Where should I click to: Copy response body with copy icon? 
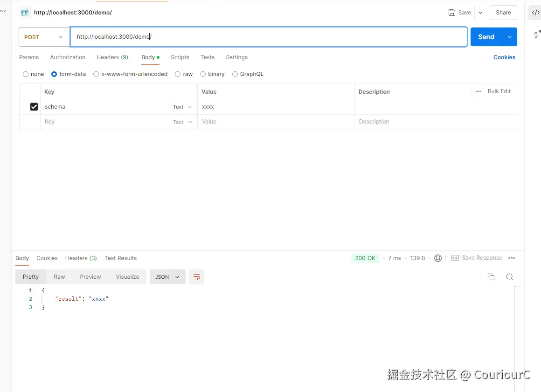[491, 277]
